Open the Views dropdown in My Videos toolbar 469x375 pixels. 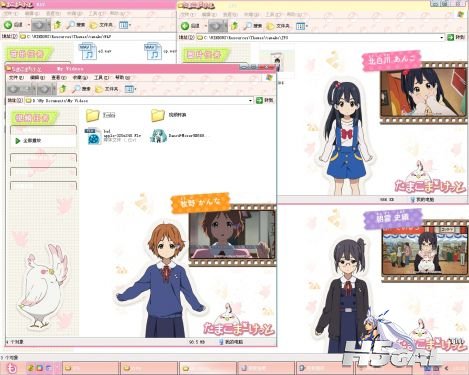(x=130, y=89)
